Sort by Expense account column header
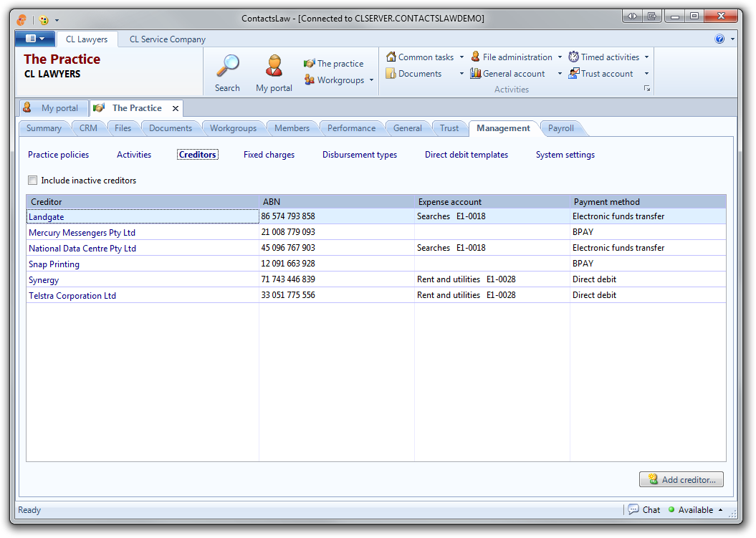 pos(492,201)
